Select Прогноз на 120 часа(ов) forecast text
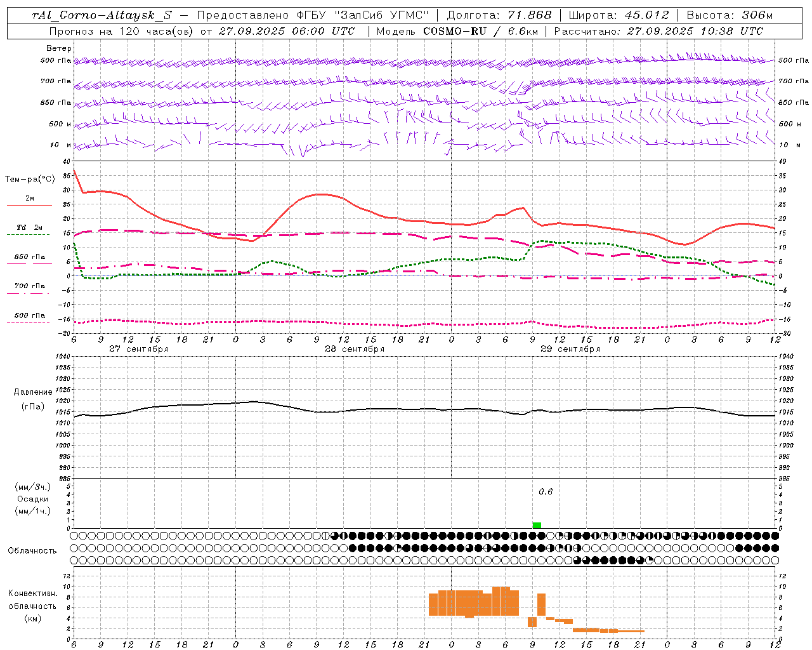 tap(122, 31)
